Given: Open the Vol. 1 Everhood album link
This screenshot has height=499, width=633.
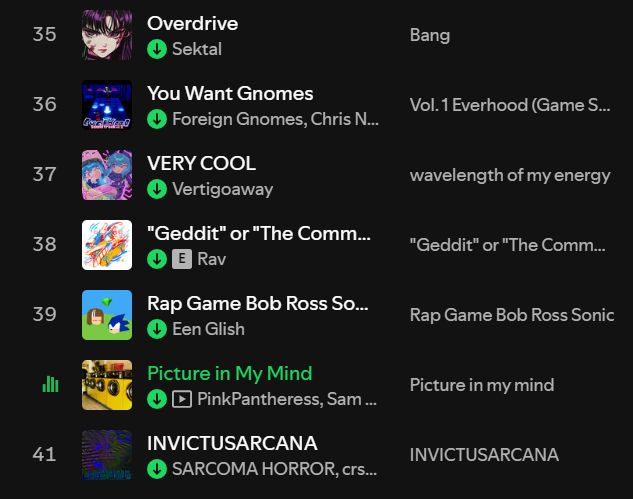Looking at the screenshot, I should pos(510,105).
